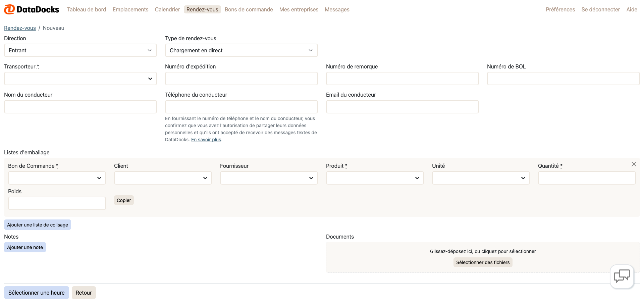
Task: Open Préférences
Action: pyautogui.click(x=560, y=9)
